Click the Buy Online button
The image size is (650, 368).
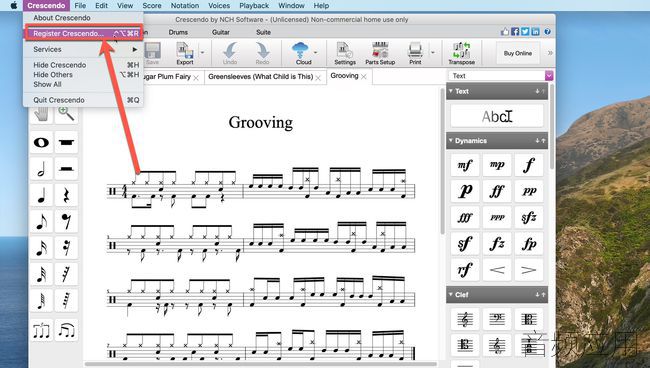pos(518,53)
